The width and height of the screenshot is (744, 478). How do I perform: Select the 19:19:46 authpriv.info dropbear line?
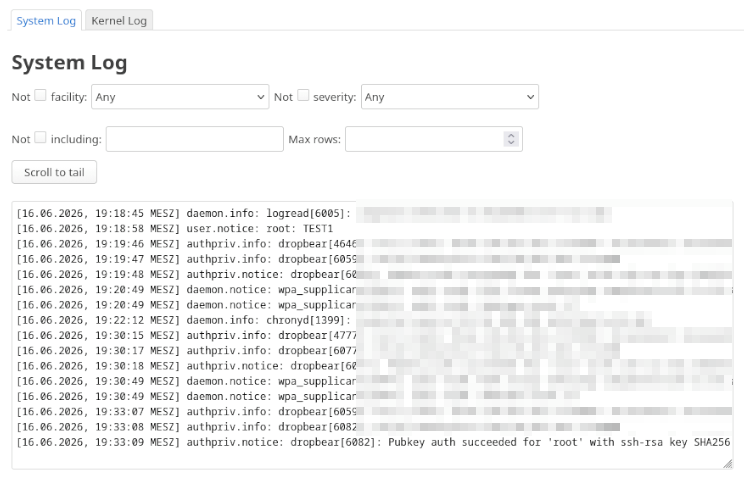point(374,244)
